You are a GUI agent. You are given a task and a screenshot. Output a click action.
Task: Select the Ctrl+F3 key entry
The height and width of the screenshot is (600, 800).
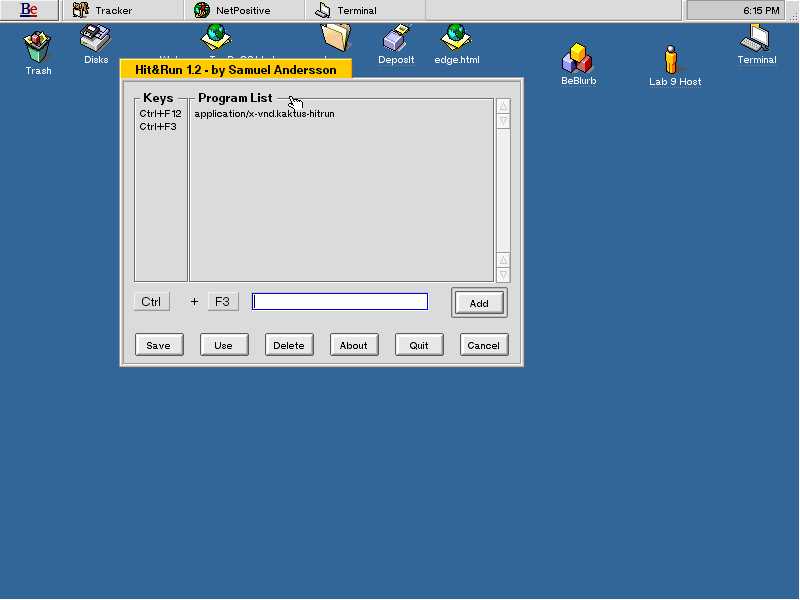(x=158, y=126)
